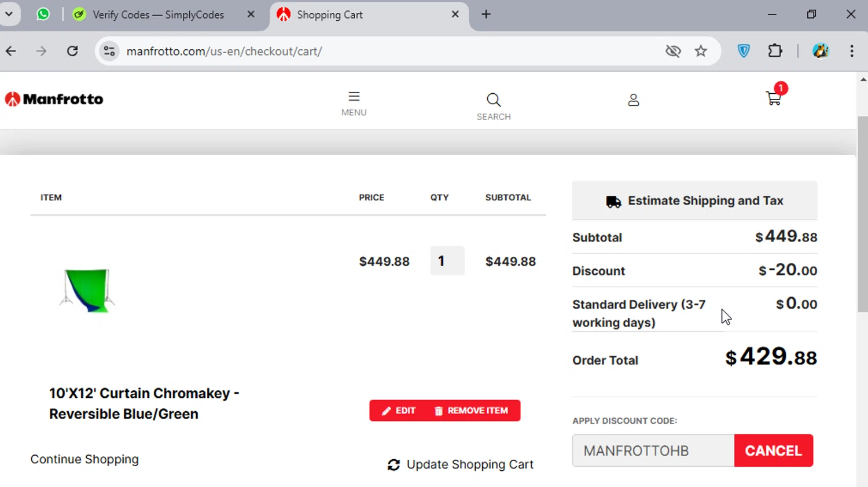Viewport: 868px width, 487px height.
Task: Click Continue Shopping link
Action: 84,459
